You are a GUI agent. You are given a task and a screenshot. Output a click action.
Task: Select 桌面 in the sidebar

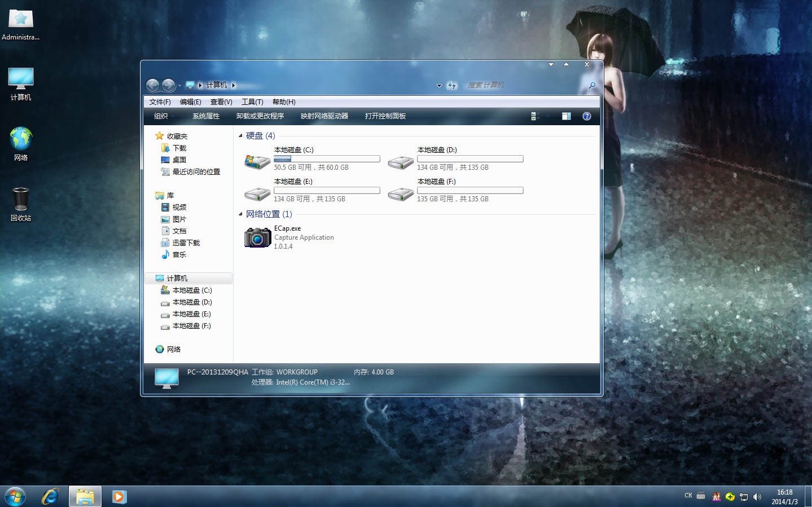point(174,160)
